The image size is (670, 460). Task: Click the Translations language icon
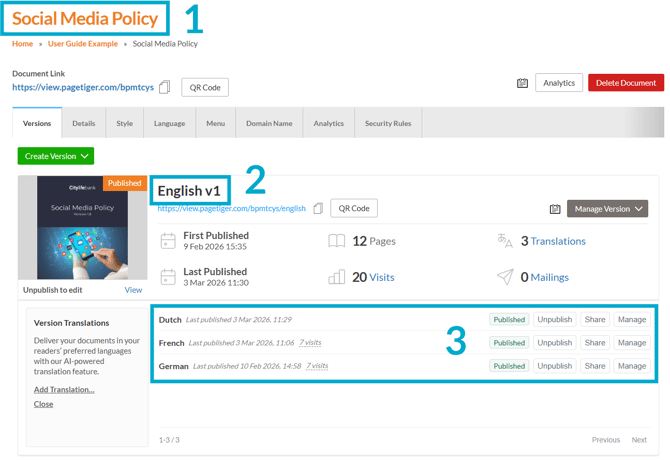[x=505, y=241]
